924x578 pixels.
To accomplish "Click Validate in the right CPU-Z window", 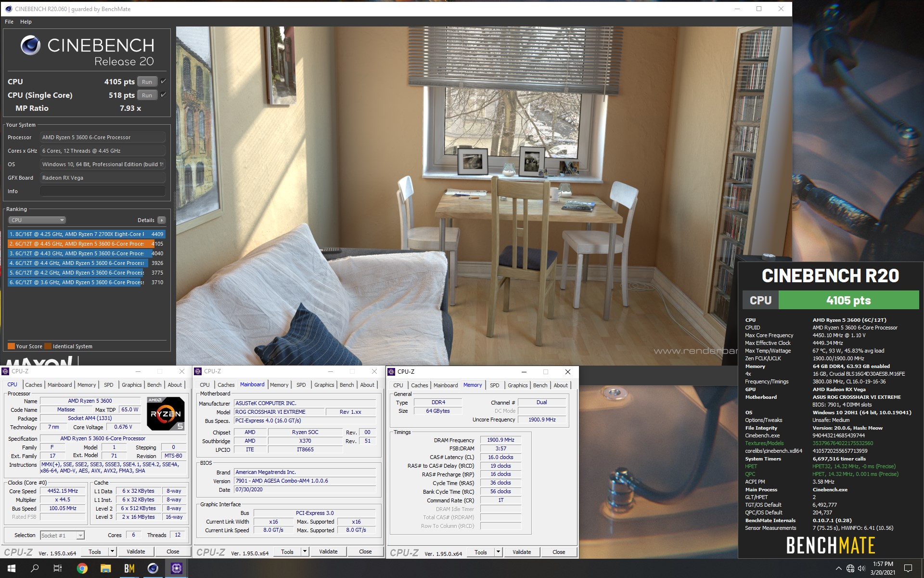I will (522, 552).
